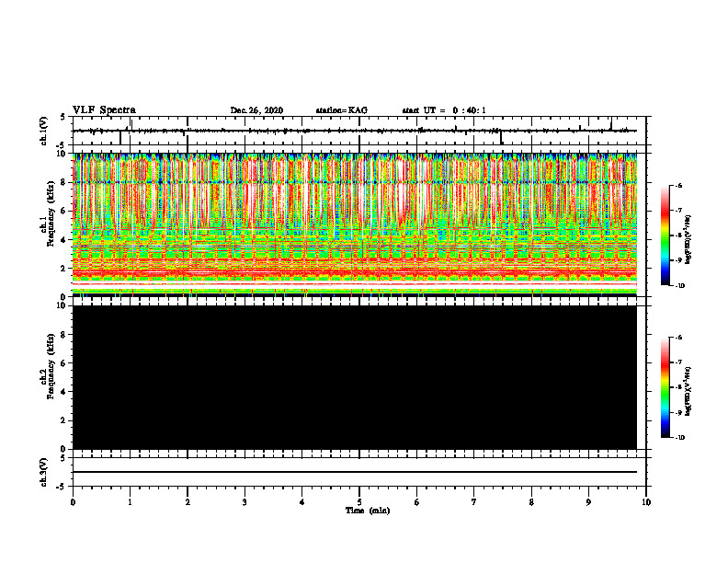This screenshot has width=728, height=563.
Task: Click time axis tick label "1"
Action: 130,502
